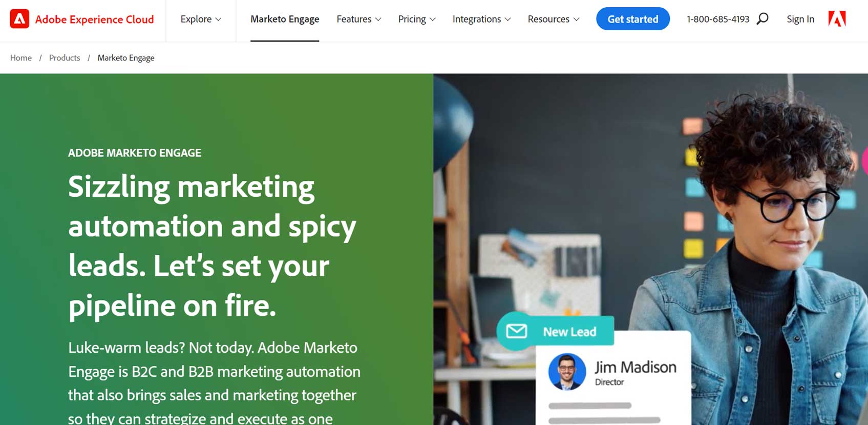
Task: Expand the Resources dropdown
Action: (x=554, y=19)
